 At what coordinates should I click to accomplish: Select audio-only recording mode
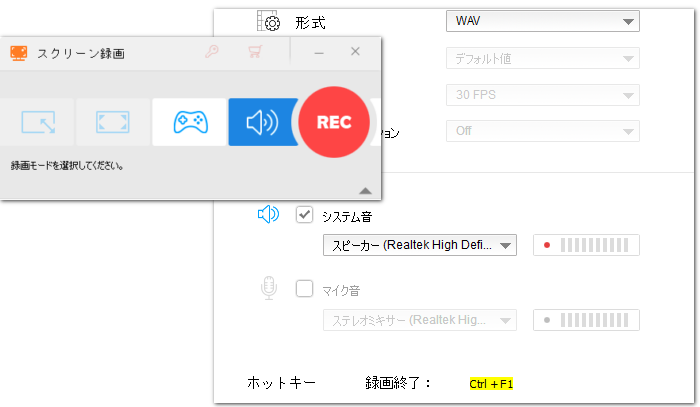click(x=262, y=122)
